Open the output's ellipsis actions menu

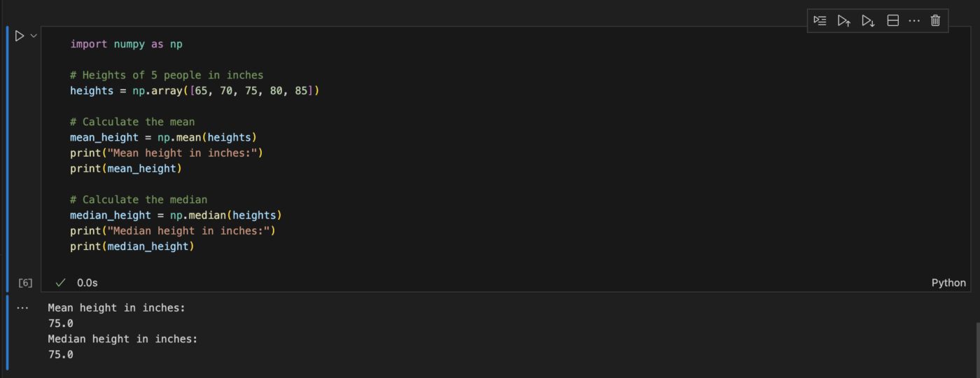[23, 308]
